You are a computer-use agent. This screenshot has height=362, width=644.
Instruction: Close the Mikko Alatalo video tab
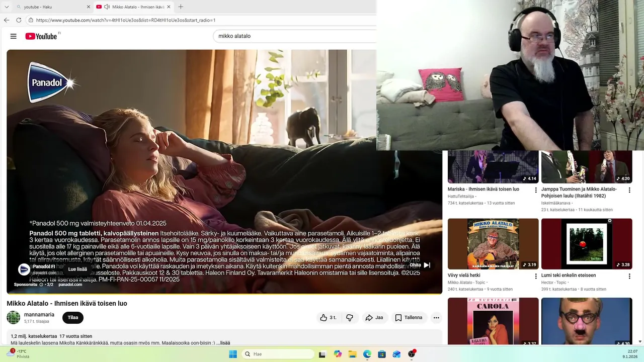(169, 7)
